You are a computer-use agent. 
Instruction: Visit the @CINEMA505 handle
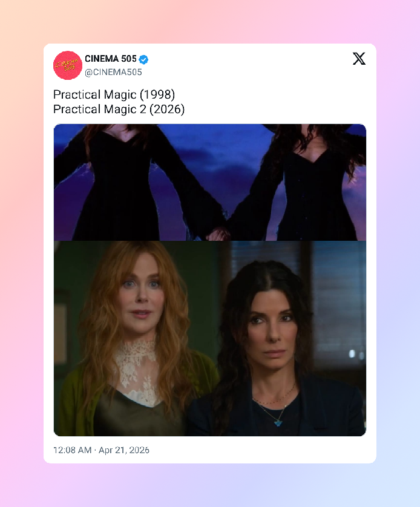point(113,72)
